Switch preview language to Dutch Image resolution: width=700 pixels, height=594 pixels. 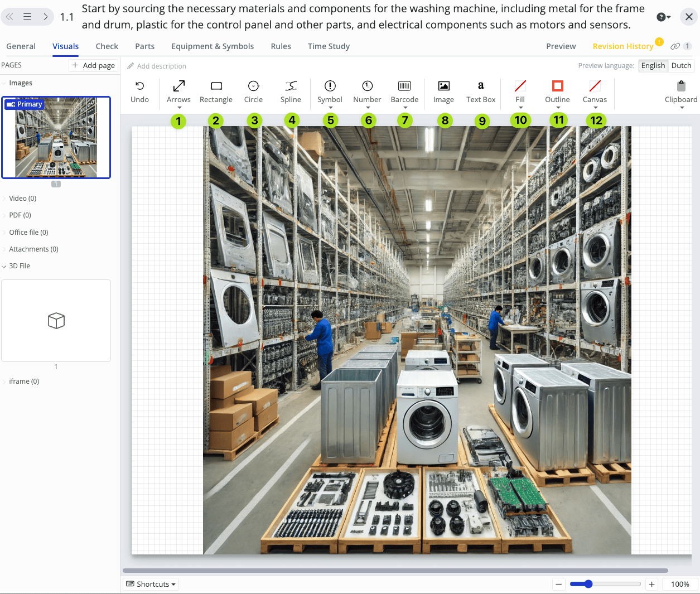coord(681,65)
